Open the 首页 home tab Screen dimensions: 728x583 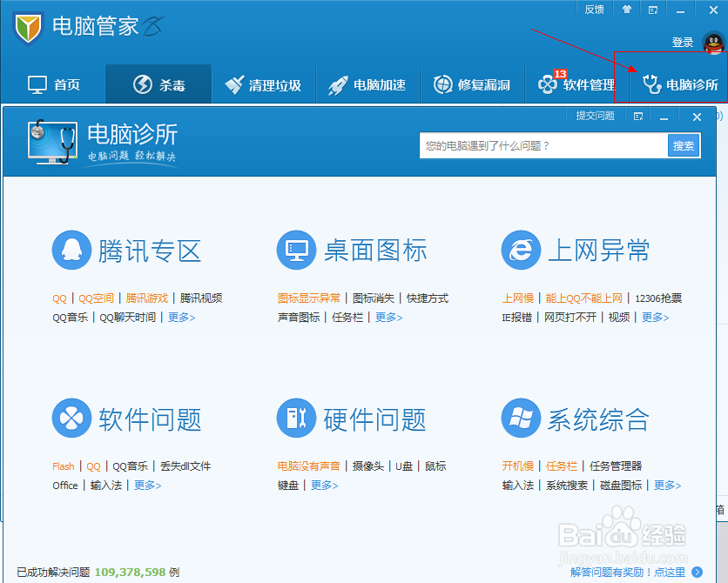coord(54,85)
